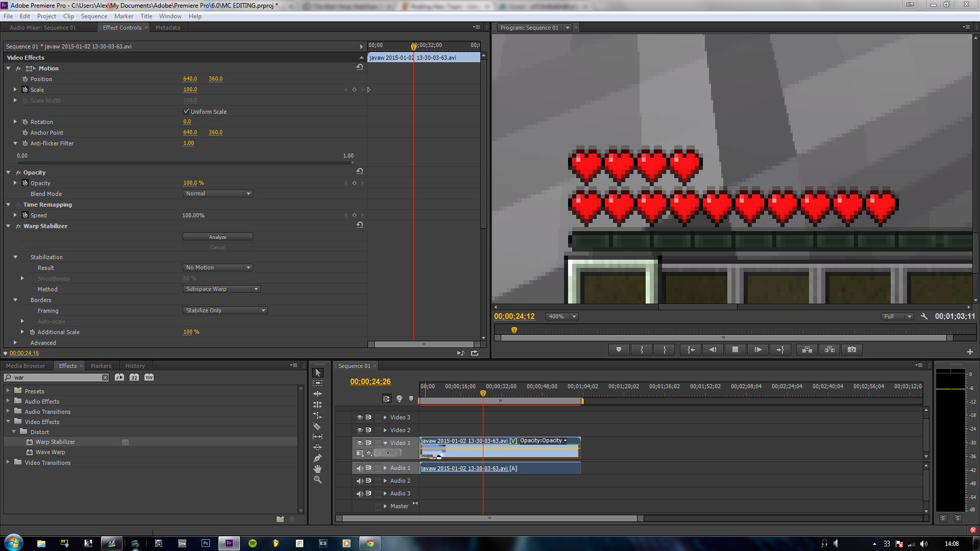The image size is (980, 551).
Task: Step forward one frame
Action: [758, 349]
